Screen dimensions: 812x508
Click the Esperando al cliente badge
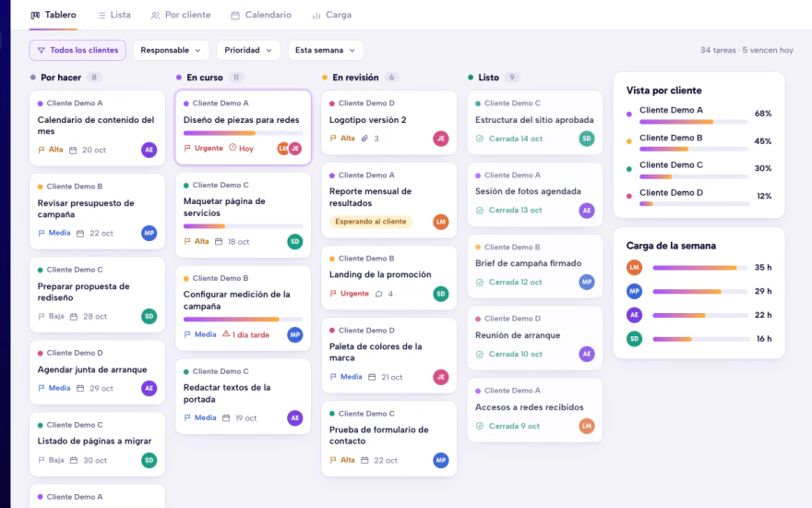[371, 222]
